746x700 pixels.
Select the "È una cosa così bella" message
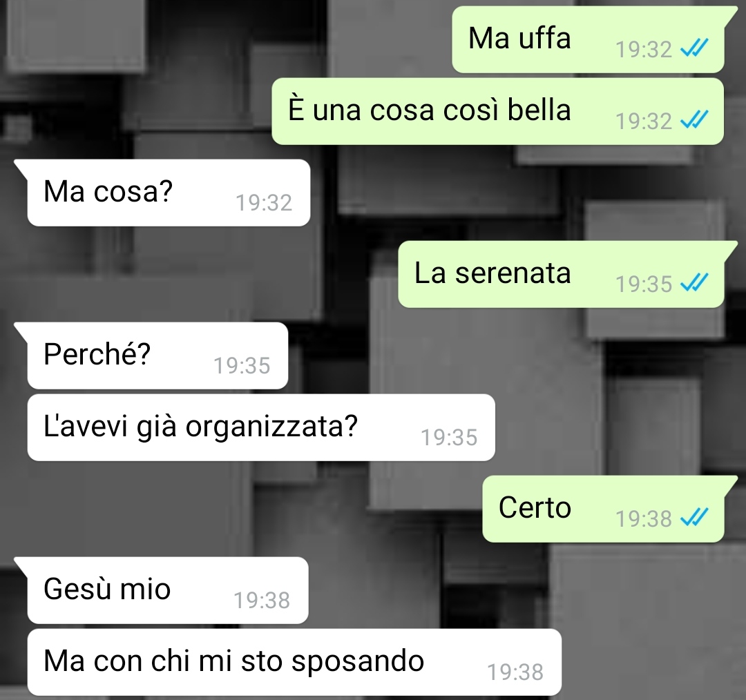[497, 111]
